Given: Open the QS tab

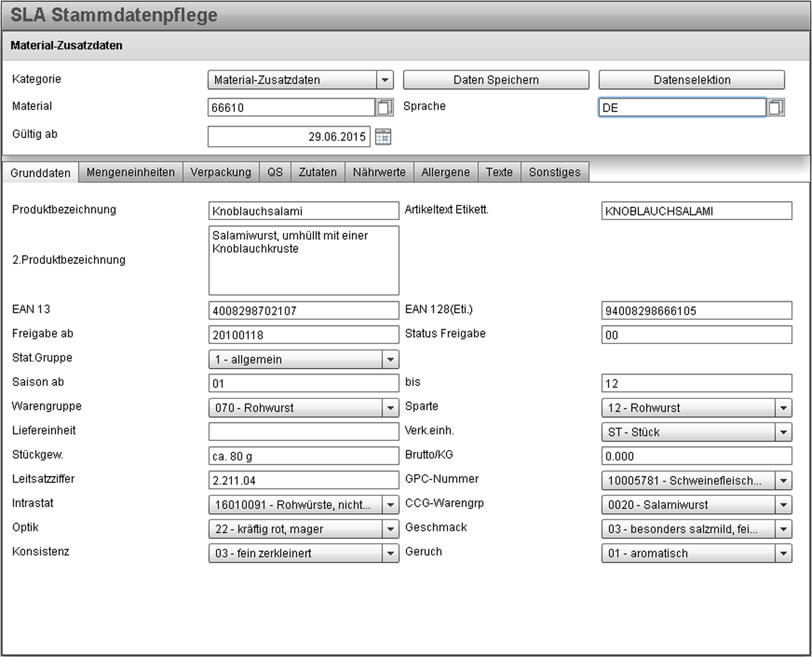Looking at the screenshot, I should (275, 172).
